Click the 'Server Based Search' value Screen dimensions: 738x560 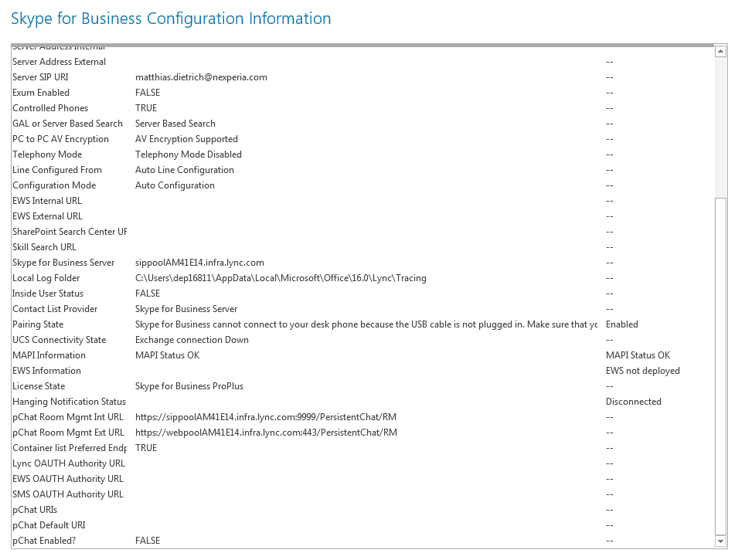pyautogui.click(x=175, y=124)
